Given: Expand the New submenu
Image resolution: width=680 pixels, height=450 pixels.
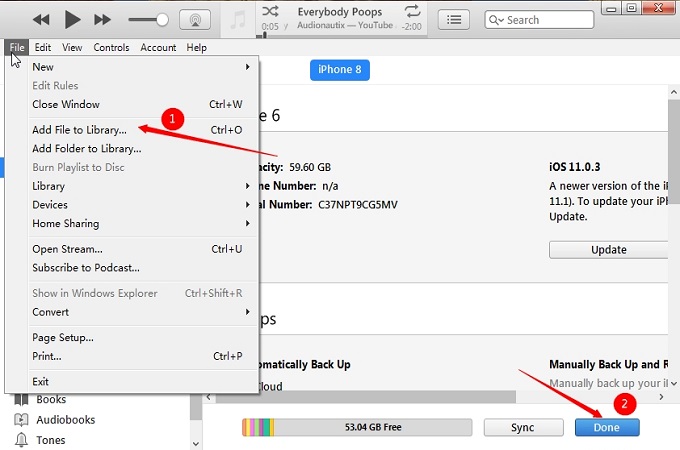Looking at the screenshot, I should [141, 67].
